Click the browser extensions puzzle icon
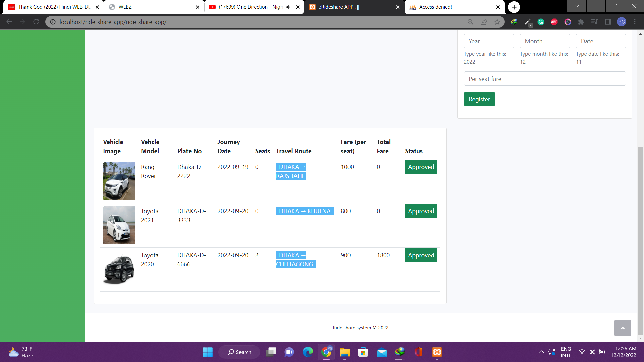 (581, 22)
